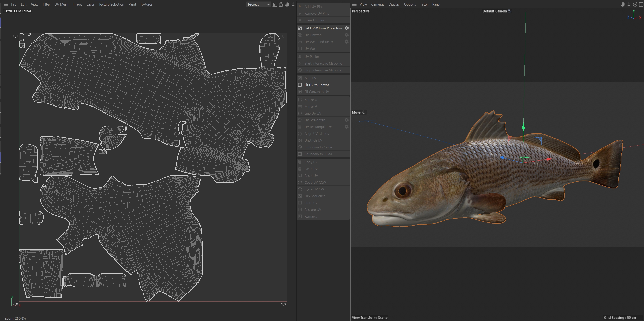Open the UV Mesh menu
This screenshot has height=321, width=644.
(61, 4)
